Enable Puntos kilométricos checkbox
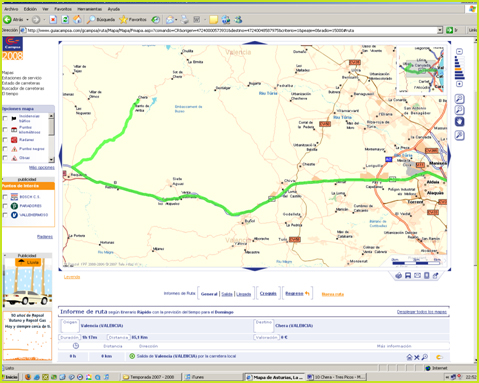The height and width of the screenshot is (383, 479). [5, 130]
